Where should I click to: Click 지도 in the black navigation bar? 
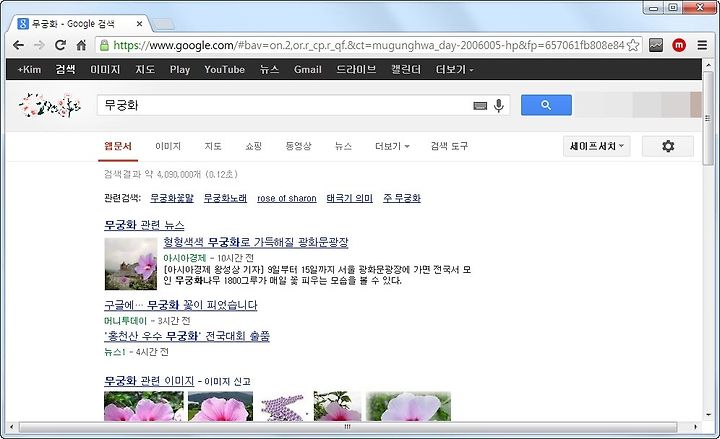tap(145, 69)
